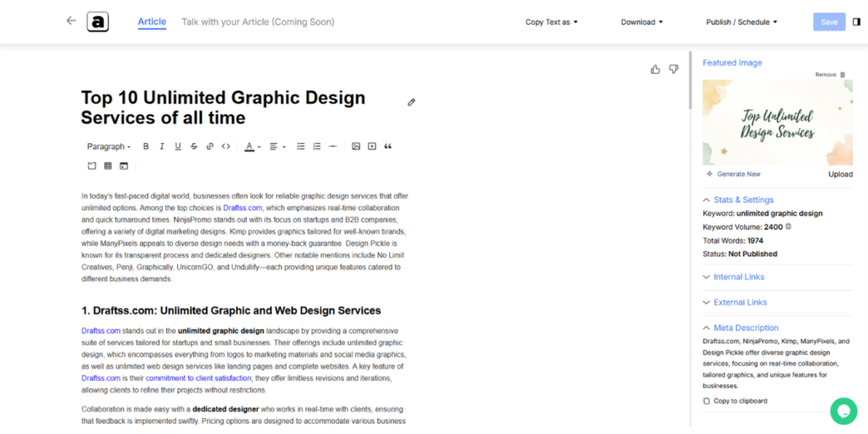Insert a hyperlink using the link icon
This screenshot has height=434, width=868.
(210, 147)
